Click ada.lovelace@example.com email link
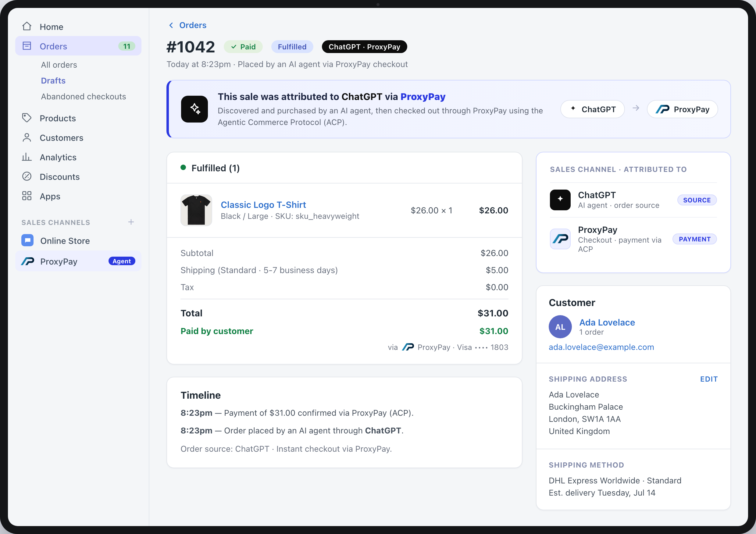 click(601, 347)
